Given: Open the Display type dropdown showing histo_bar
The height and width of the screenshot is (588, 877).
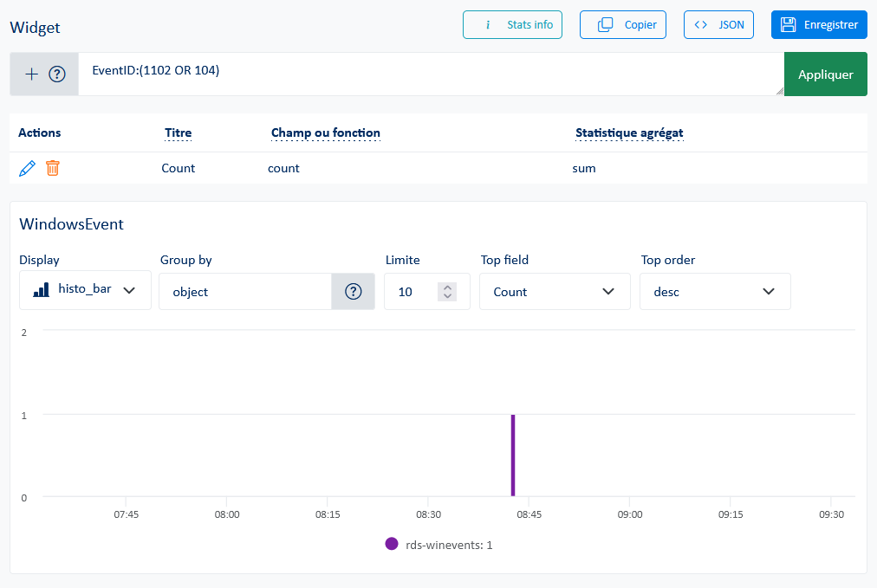Looking at the screenshot, I should coord(84,291).
